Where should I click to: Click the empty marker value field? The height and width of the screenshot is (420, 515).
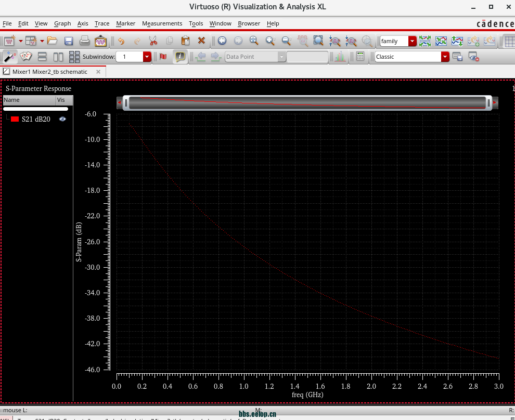pos(307,57)
